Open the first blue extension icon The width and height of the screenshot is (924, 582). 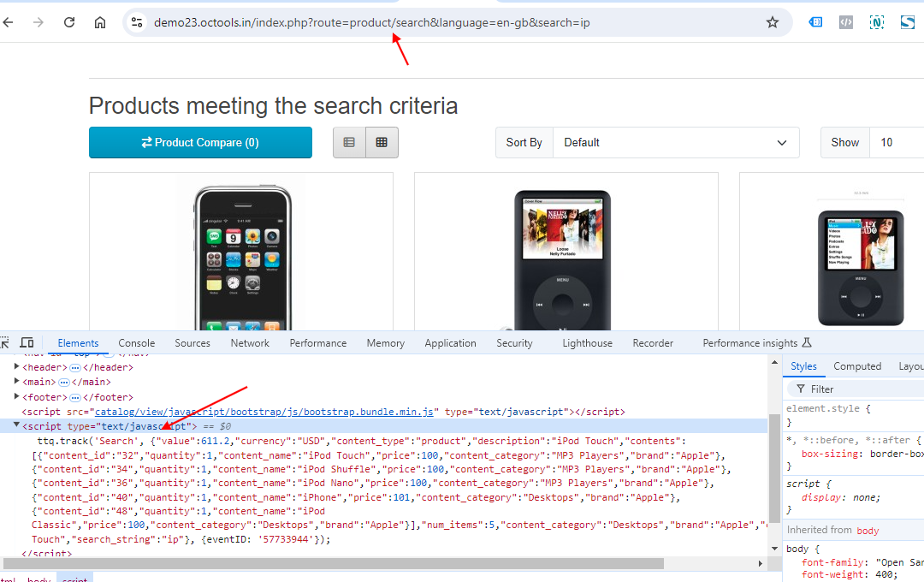point(815,22)
